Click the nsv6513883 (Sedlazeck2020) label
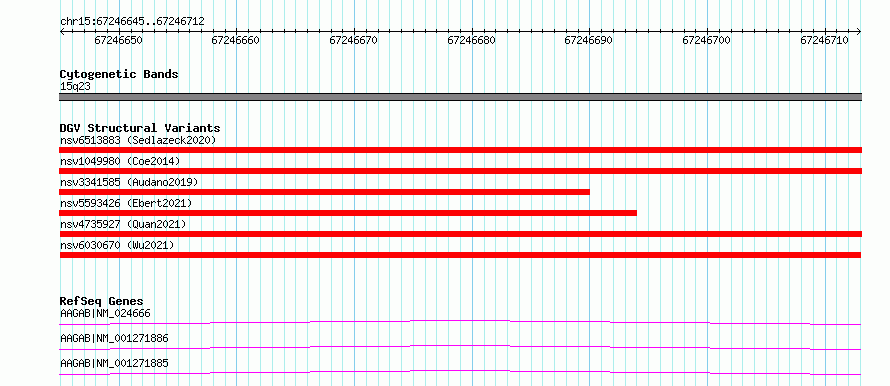The height and width of the screenshot is (386, 890). 138,140
